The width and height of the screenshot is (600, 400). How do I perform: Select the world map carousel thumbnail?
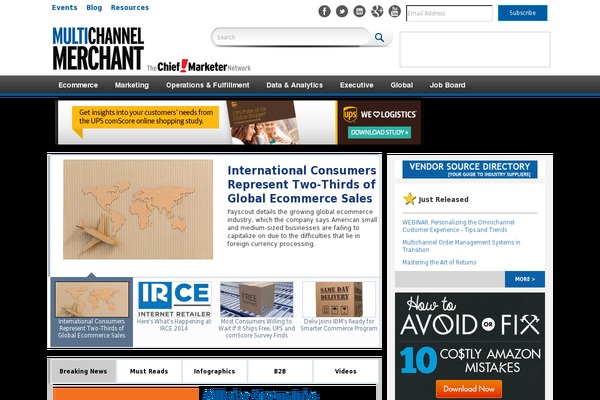(91, 299)
